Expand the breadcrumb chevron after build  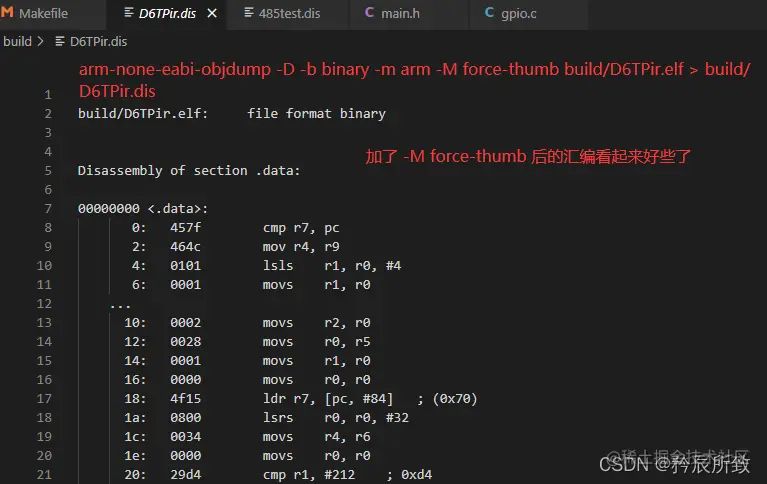(x=41, y=42)
